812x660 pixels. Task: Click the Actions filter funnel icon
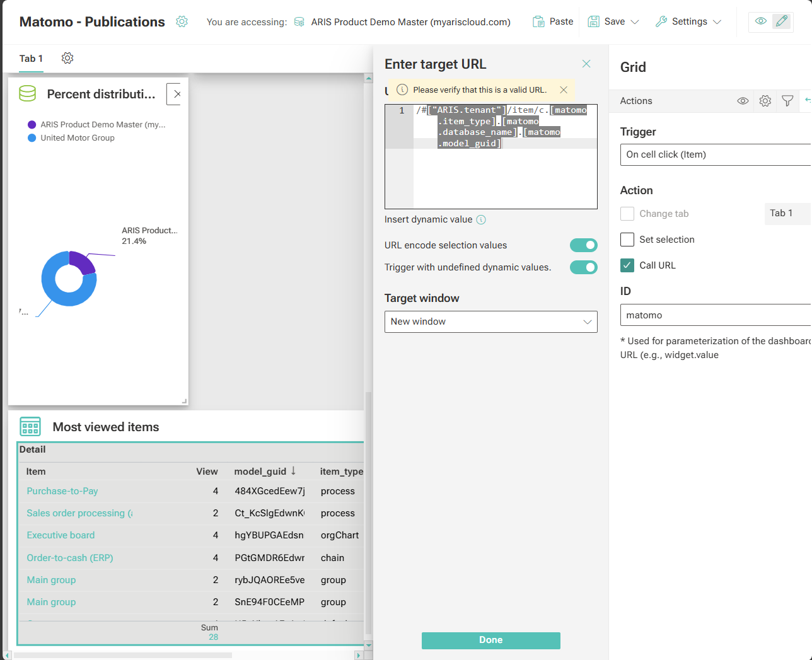click(x=787, y=101)
